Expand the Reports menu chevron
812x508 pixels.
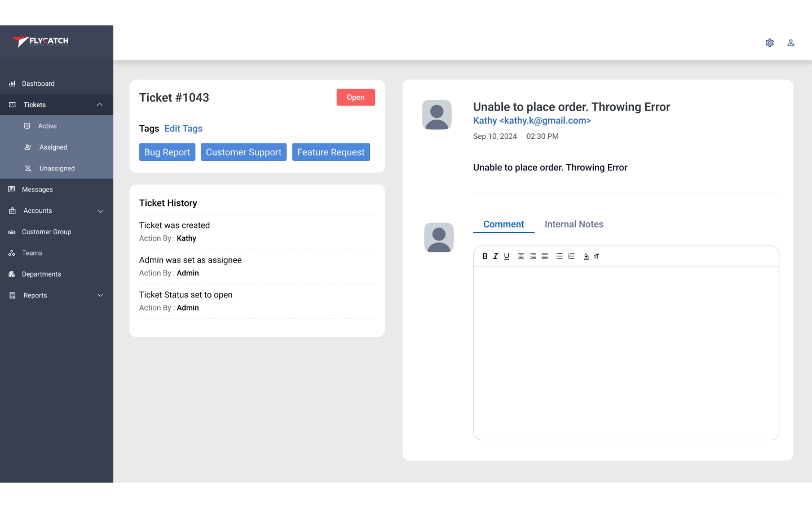[100, 295]
